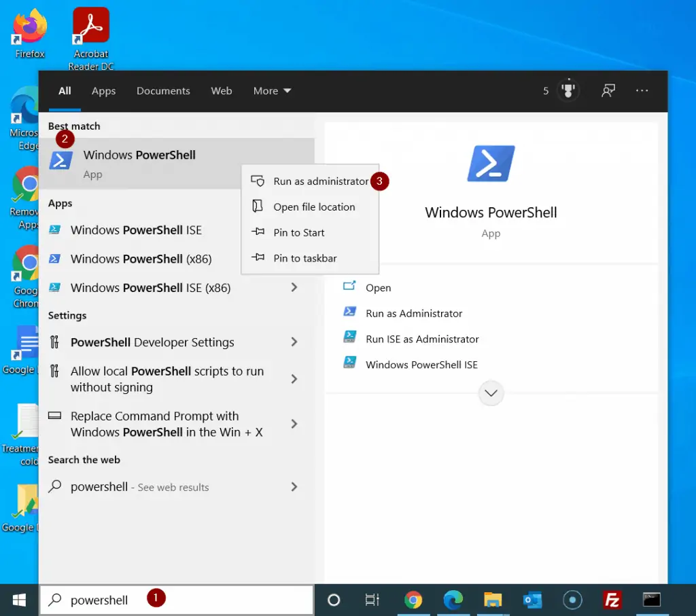Screen dimensions: 696x616
Task: Click the Windows PowerShell ISE app icon
Action: click(54, 230)
